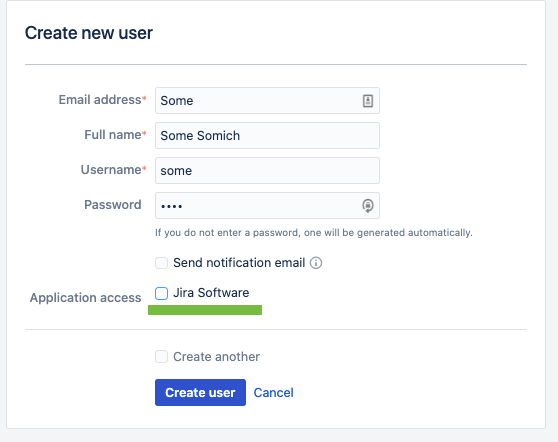558x442 pixels.
Task: Click the Create another label text
Action: click(216, 357)
